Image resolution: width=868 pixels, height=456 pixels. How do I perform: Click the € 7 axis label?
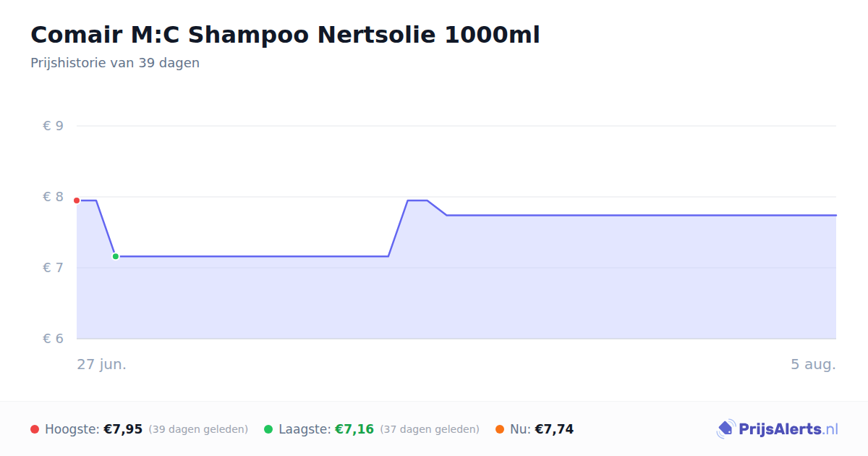[53, 268]
